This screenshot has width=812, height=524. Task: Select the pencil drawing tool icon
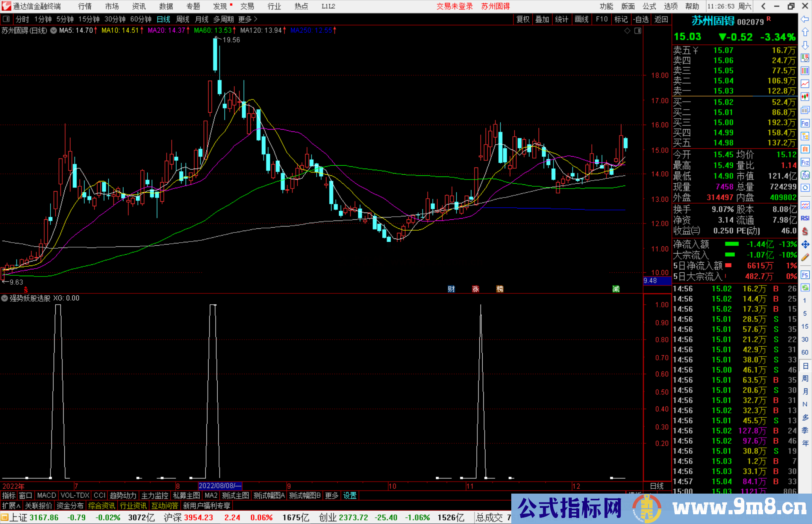coord(805,257)
